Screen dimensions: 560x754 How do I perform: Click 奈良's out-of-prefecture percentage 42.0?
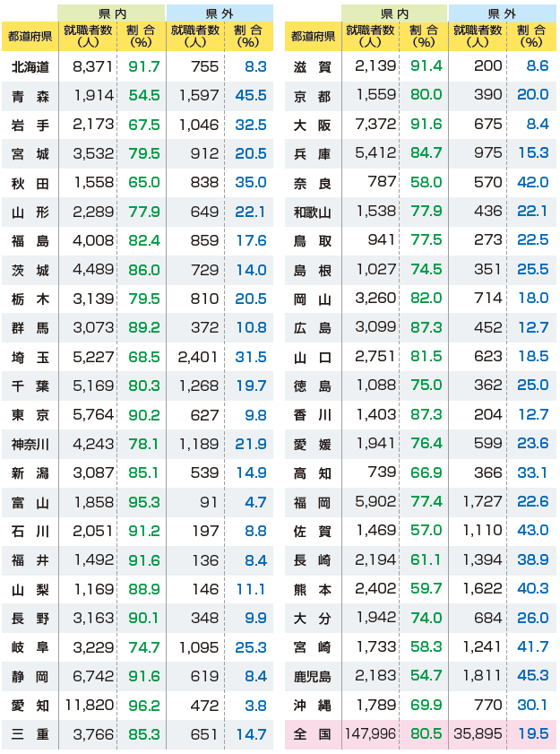coord(533,182)
